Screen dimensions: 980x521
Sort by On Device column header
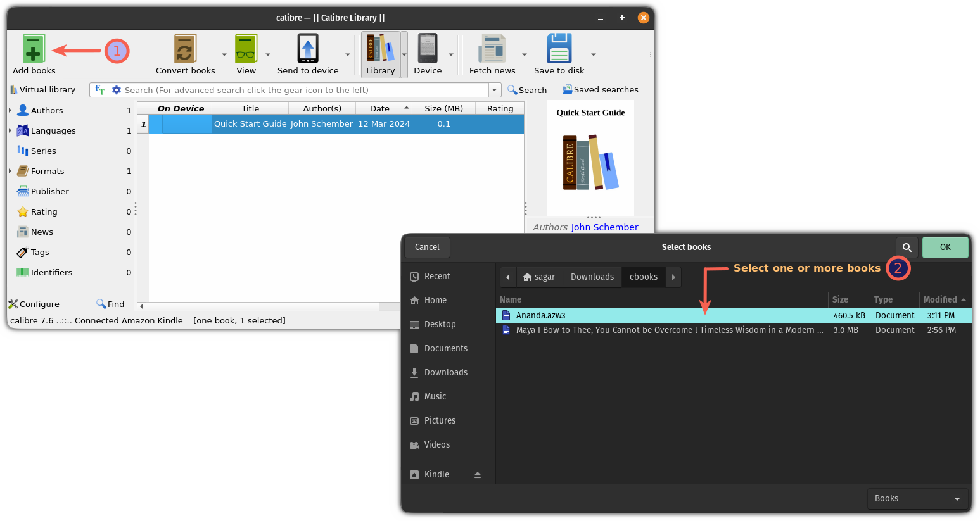click(181, 108)
